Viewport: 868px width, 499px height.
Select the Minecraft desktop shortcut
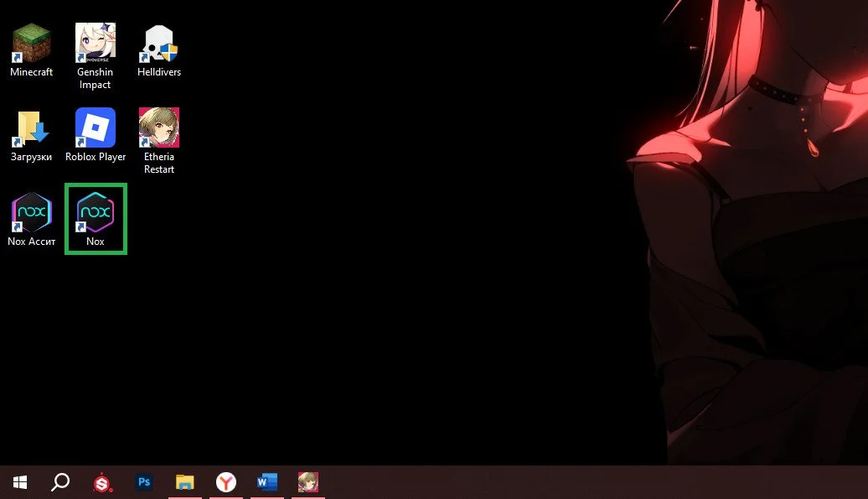pyautogui.click(x=32, y=50)
